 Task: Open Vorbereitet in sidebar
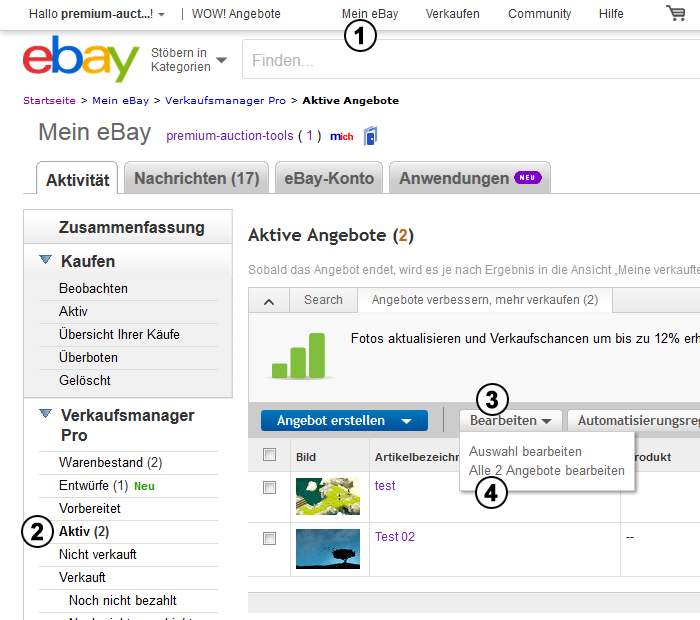(x=90, y=508)
